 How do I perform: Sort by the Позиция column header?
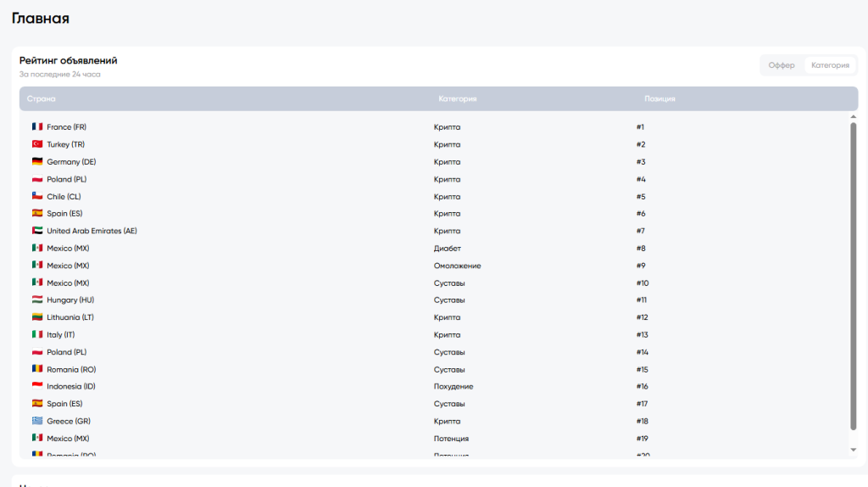tap(659, 98)
